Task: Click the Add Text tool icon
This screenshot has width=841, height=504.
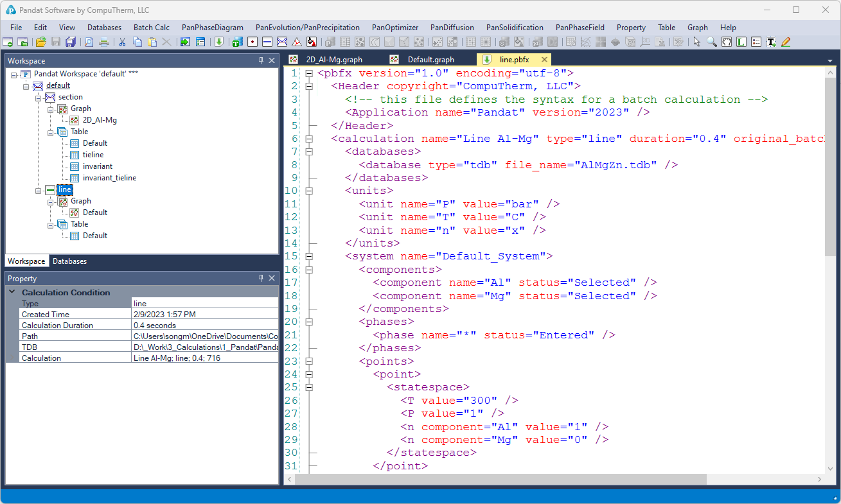Action: [x=770, y=42]
